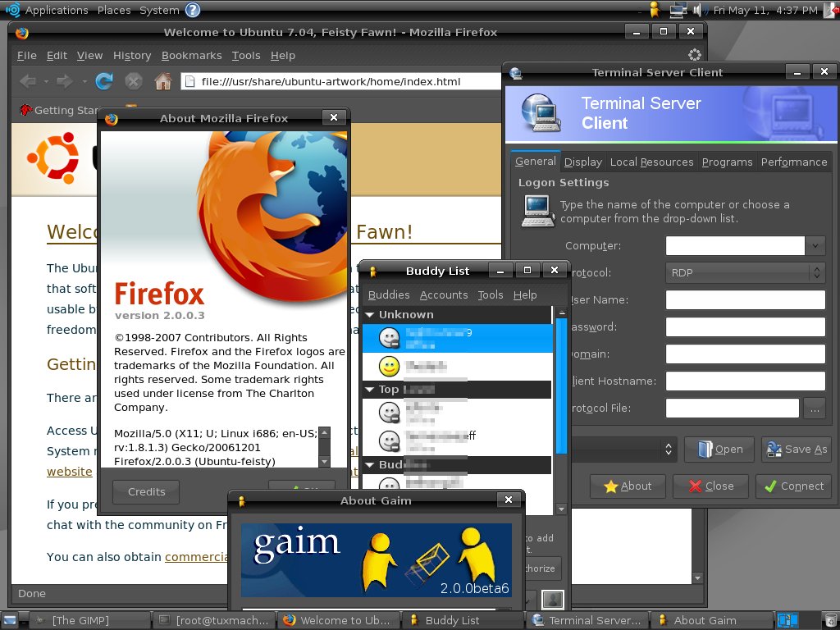Open Firefox File menu
Screen dimensions: 840x630
[x=27, y=55]
